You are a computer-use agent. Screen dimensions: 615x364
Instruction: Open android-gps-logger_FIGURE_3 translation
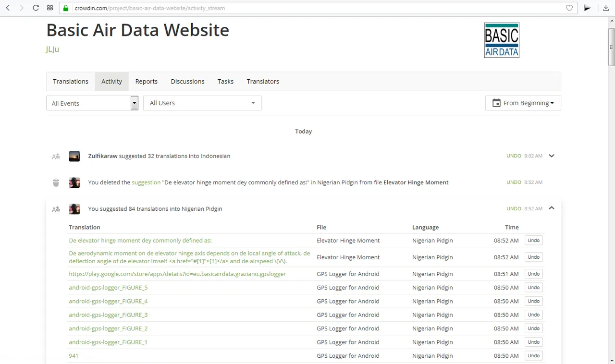coord(108,315)
